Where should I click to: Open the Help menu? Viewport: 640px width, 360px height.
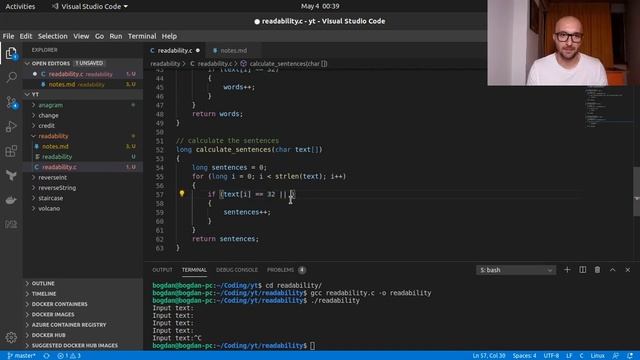click(169, 36)
